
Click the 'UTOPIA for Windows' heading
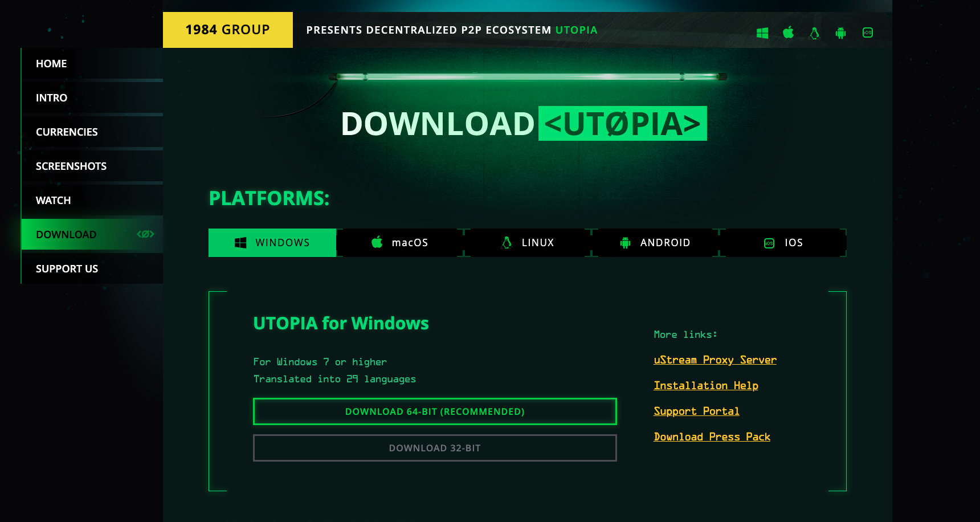point(341,323)
